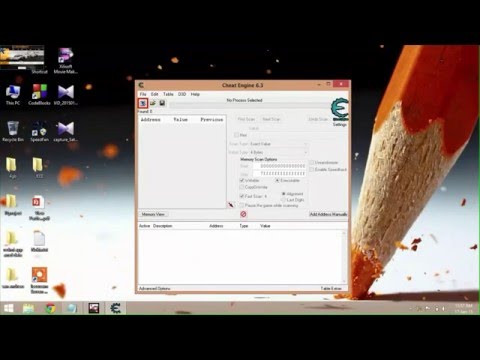The width and height of the screenshot is (480, 360).
Task: Click the Memory View button
Action: 153,214
